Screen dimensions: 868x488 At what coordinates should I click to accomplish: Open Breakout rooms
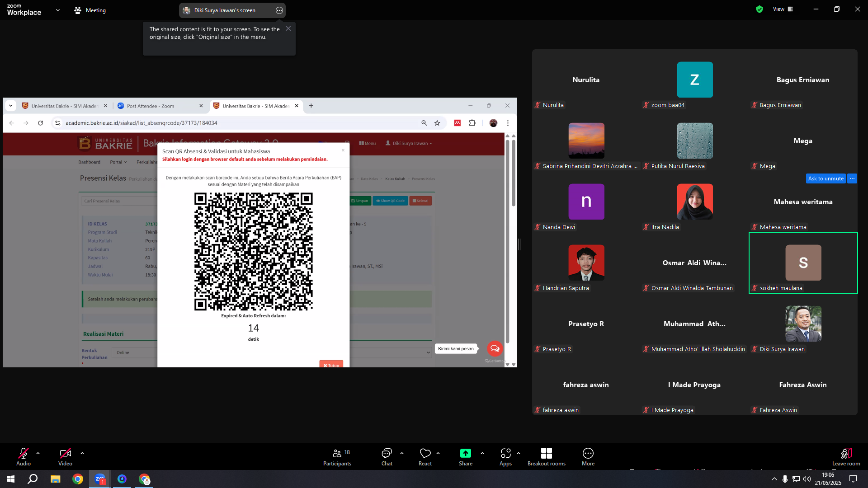[x=547, y=456]
